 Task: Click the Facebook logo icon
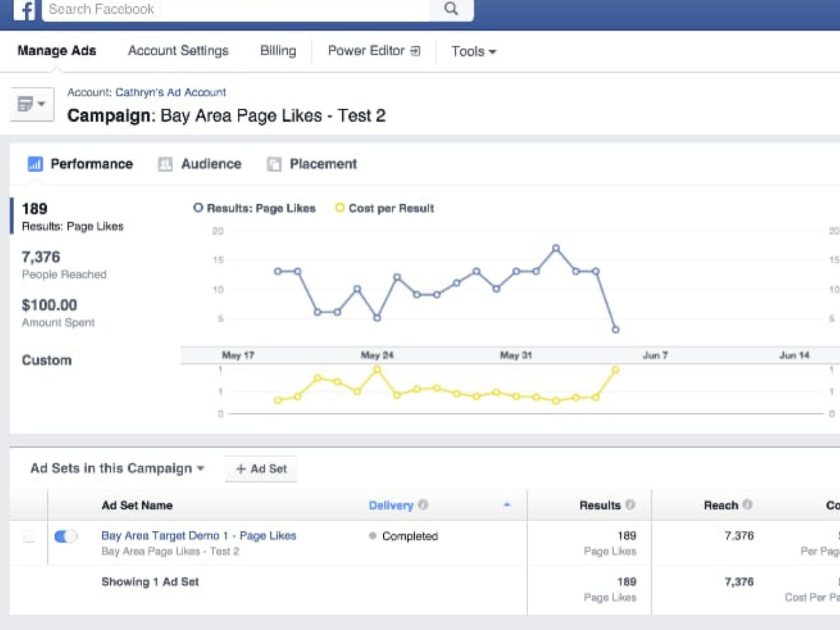(x=24, y=9)
